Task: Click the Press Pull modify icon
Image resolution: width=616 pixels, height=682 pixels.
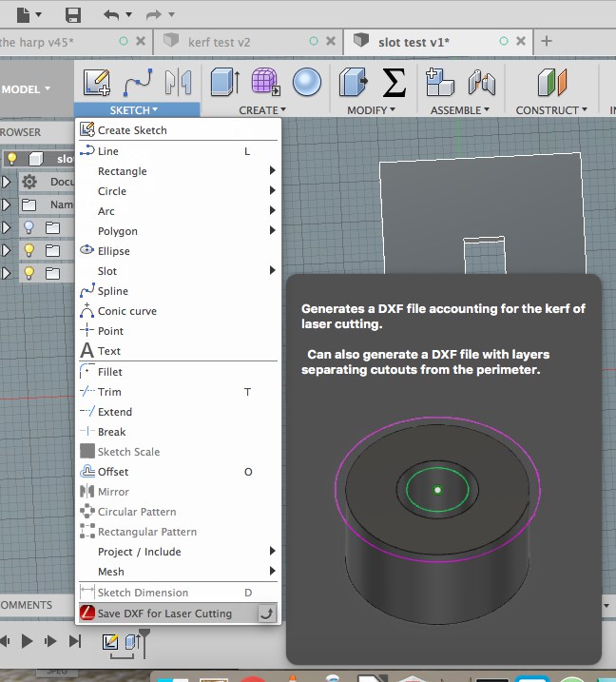Action: click(353, 82)
